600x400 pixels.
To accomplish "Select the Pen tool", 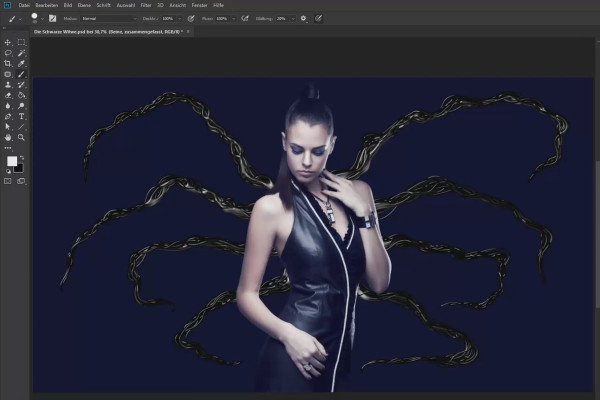I will point(8,116).
